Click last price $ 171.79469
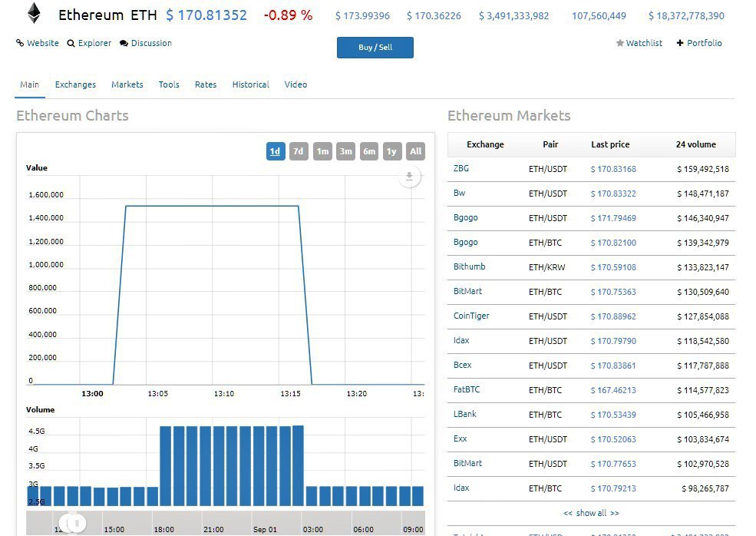The width and height of the screenshot is (756, 536). click(613, 219)
